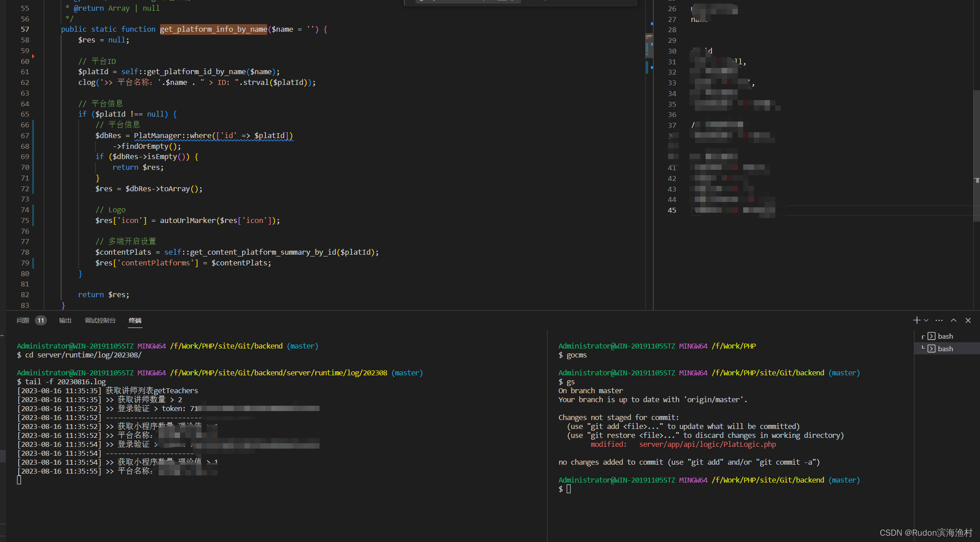This screenshot has width=980, height=542.
Task: Click line number 83 in the left editor gutter
Action: click(25, 305)
